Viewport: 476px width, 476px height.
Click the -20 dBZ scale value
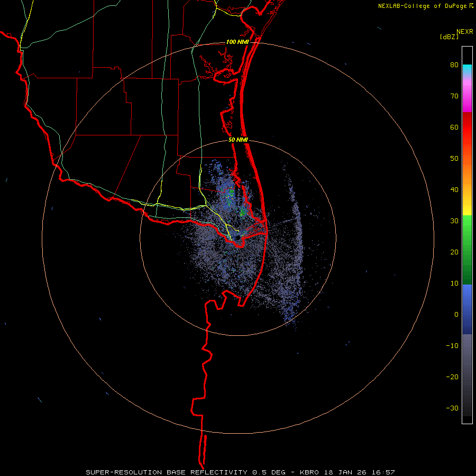(x=452, y=377)
